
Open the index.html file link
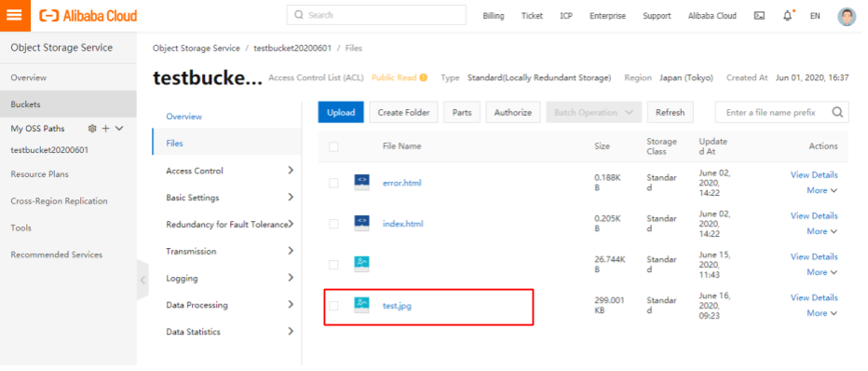[x=402, y=224]
